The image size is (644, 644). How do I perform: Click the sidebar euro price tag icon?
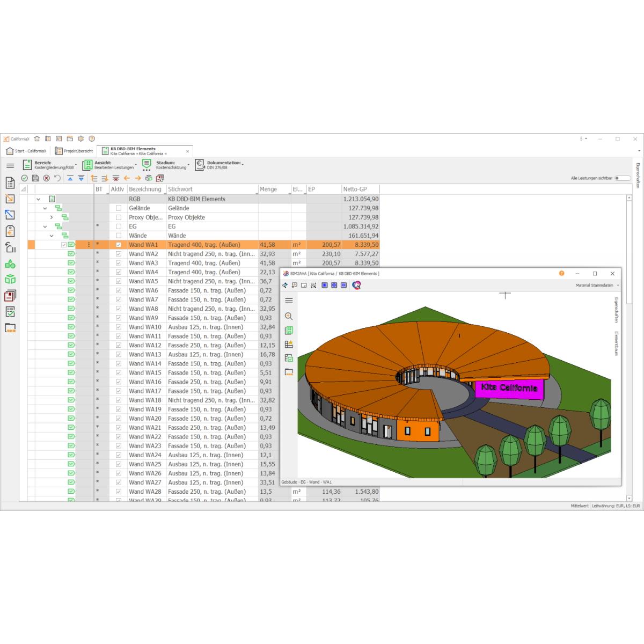tap(10, 231)
